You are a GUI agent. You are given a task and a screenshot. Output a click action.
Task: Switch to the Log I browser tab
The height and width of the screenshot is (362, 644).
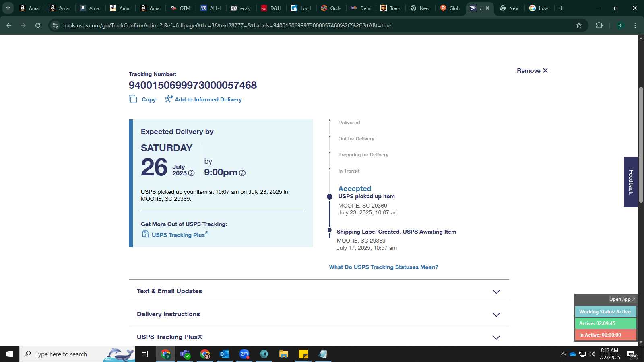click(x=301, y=8)
